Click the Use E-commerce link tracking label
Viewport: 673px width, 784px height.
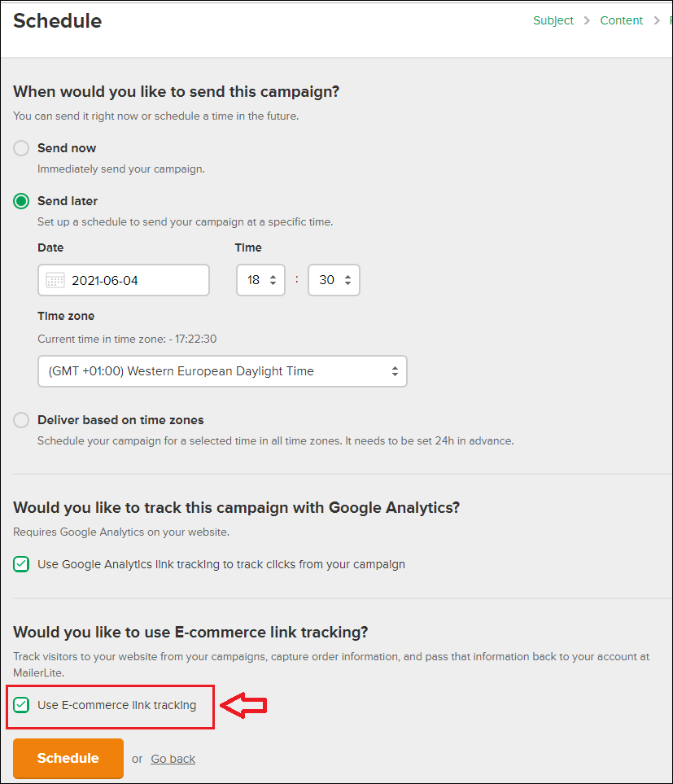tap(117, 705)
